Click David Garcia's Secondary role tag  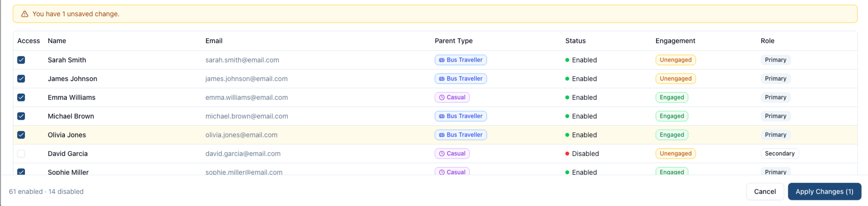(x=779, y=154)
